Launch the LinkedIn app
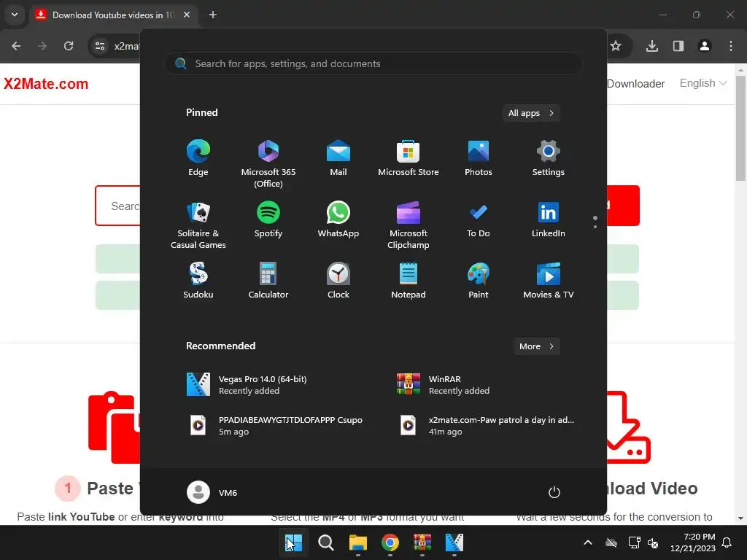The image size is (747, 560). [549, 219]
